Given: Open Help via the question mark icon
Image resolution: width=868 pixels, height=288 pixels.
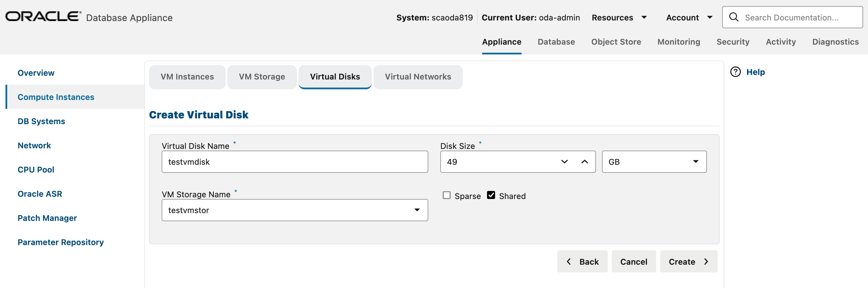Looking at the screenshot, I should coord(735,72).
